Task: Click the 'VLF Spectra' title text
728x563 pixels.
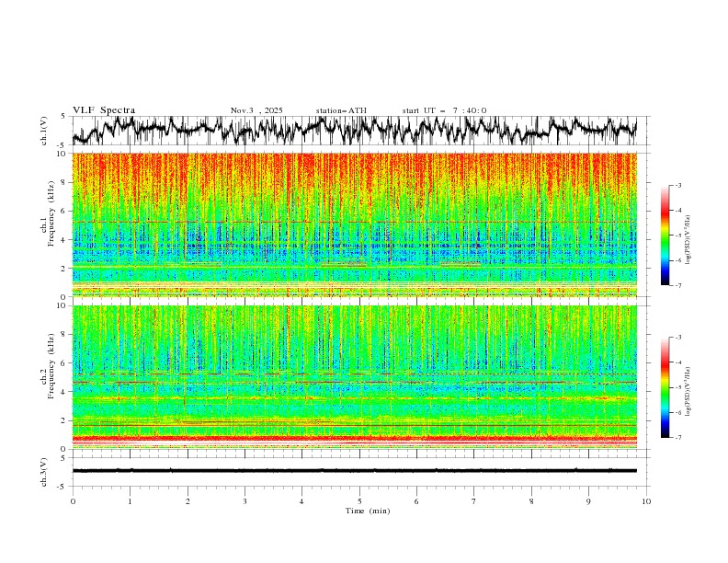Action: pyautogui.click(x=104, y=110)
